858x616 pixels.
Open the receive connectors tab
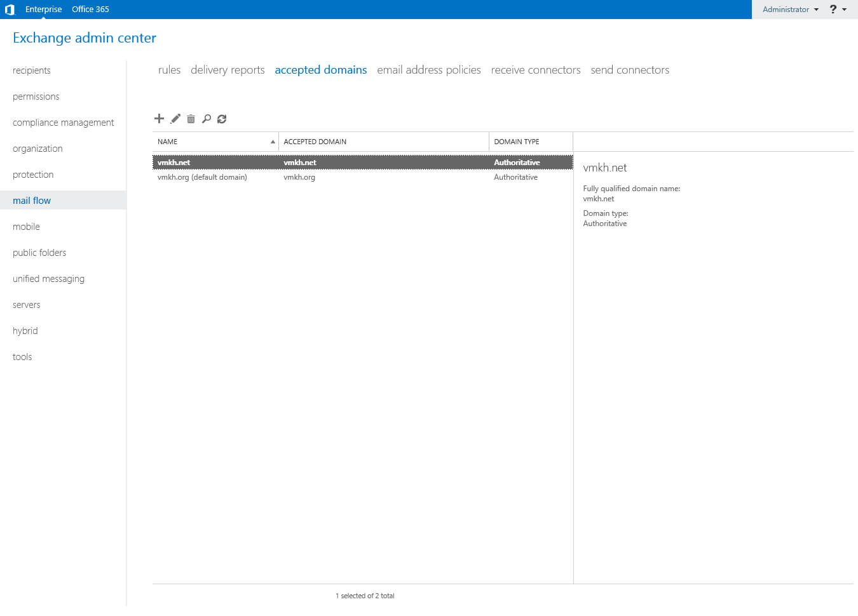(536, 70)
